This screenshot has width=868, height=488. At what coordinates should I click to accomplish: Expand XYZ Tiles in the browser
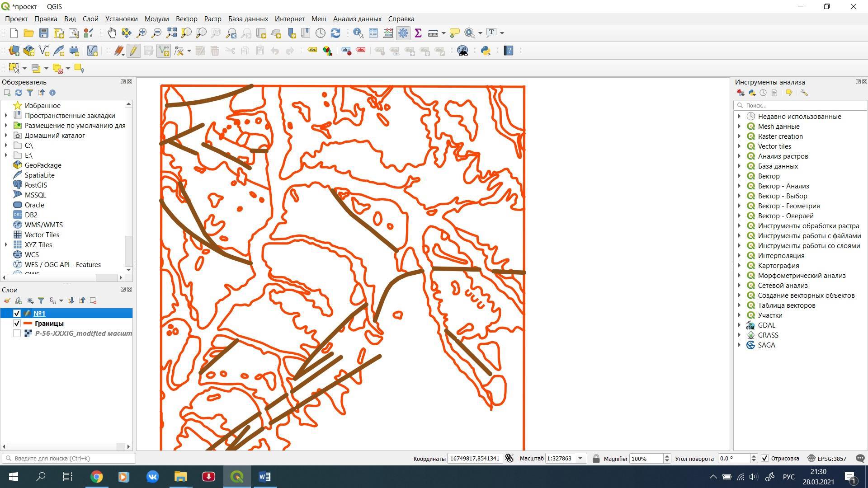[6, 244]
